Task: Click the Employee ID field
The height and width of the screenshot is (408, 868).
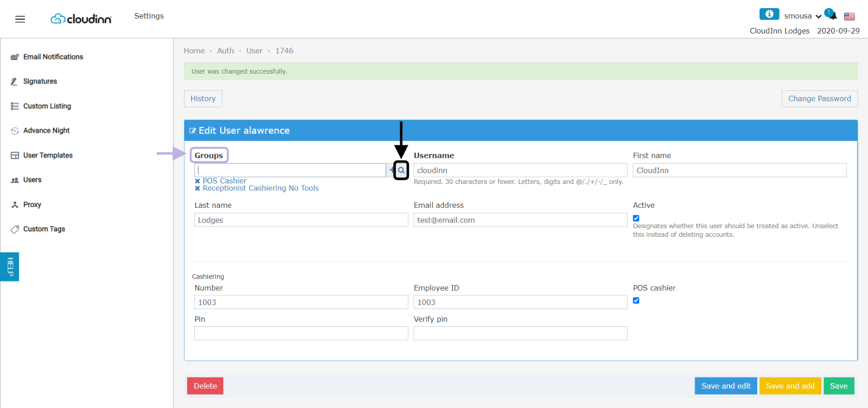Action: [520, 302]
